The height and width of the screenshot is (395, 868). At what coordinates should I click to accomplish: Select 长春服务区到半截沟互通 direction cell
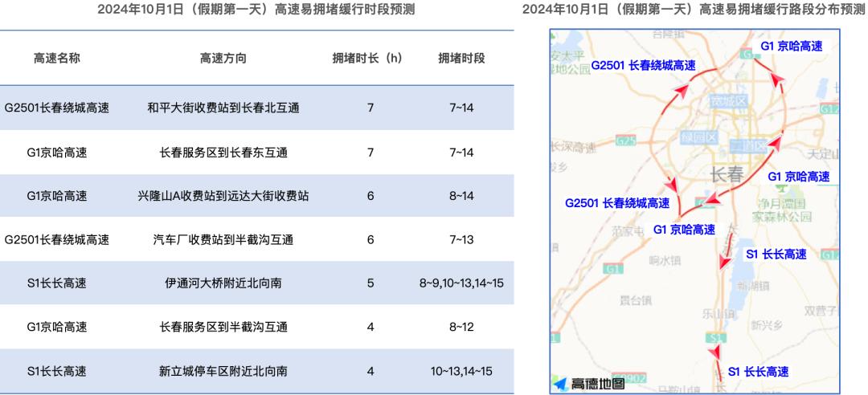coord(223,327)
